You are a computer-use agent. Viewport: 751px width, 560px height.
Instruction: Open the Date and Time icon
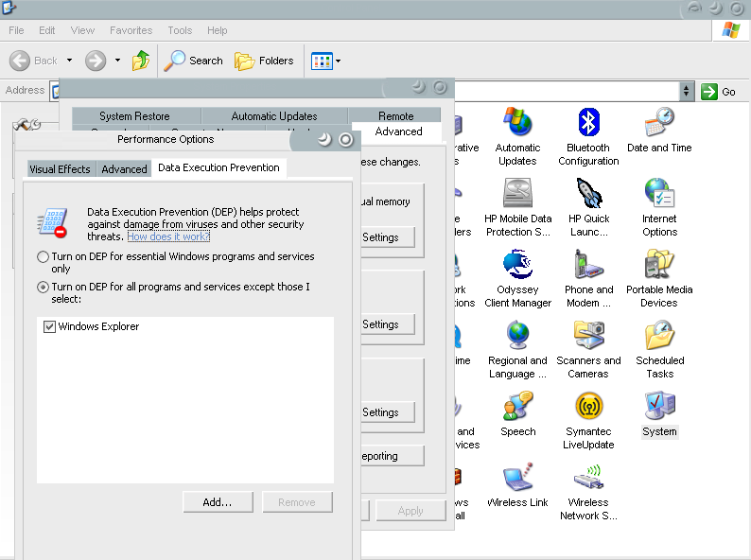[659, 122]
